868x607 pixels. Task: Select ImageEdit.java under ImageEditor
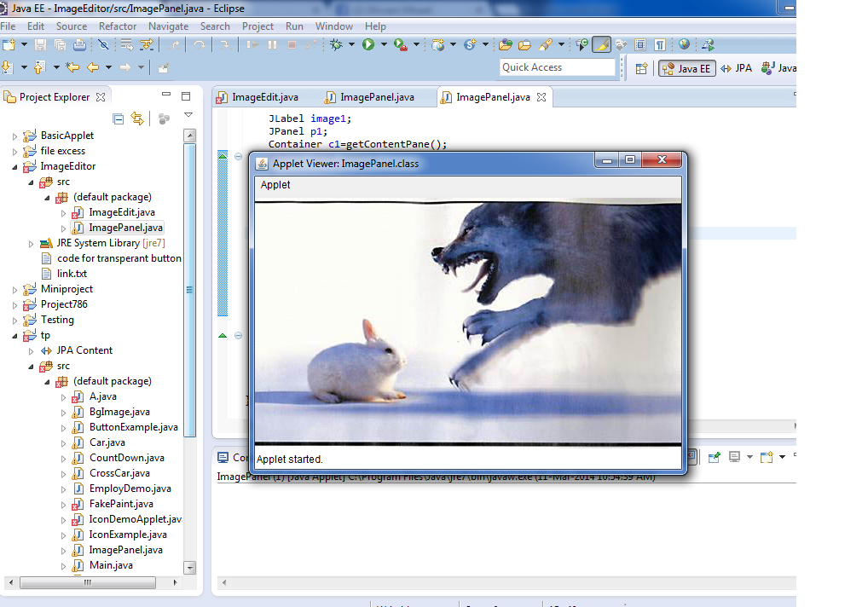pos(122,212)
